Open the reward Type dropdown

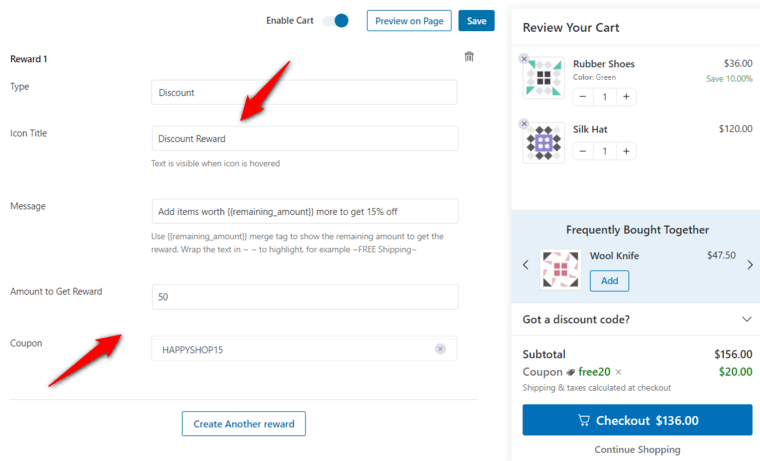coord(304,93)
